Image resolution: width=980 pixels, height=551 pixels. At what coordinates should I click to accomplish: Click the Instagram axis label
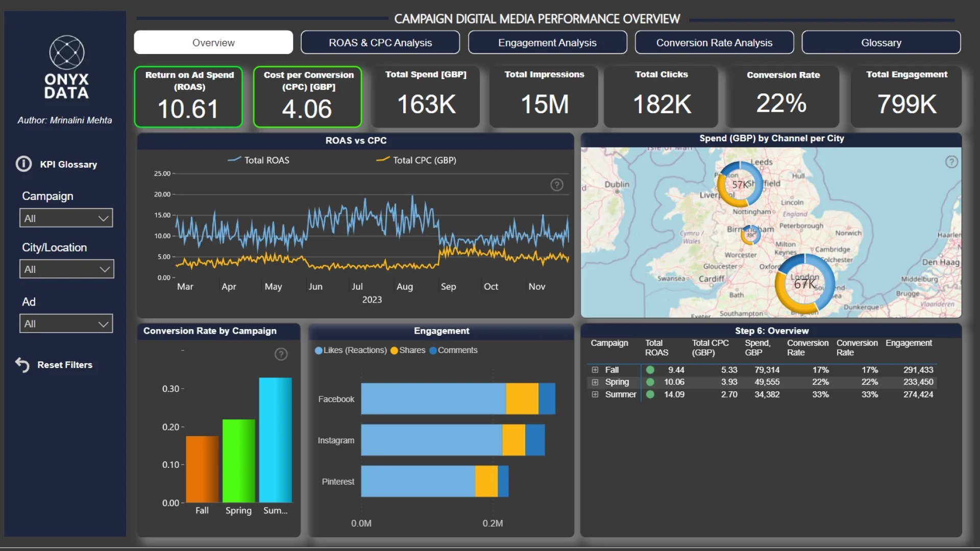336,440
